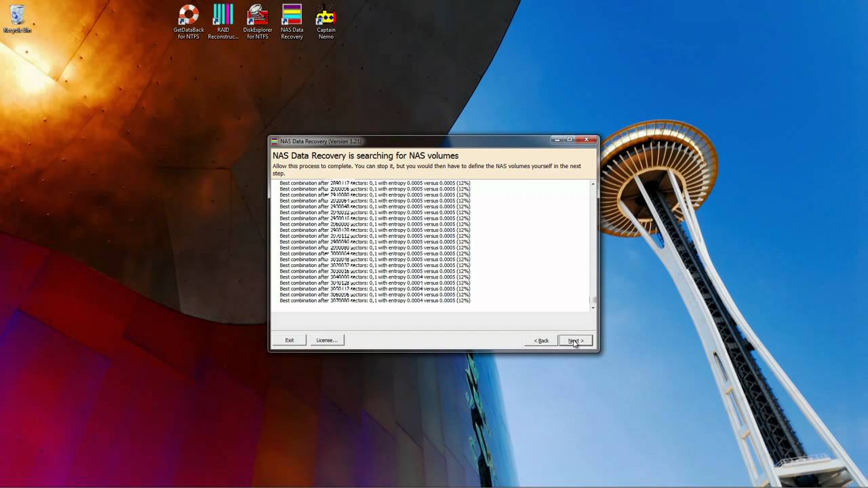
Task: Select the RAID Reconstructor desktop shortcut
Action: [223, 22]
